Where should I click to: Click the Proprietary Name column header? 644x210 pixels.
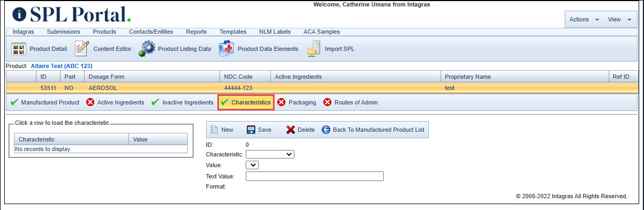coord(525,77)
